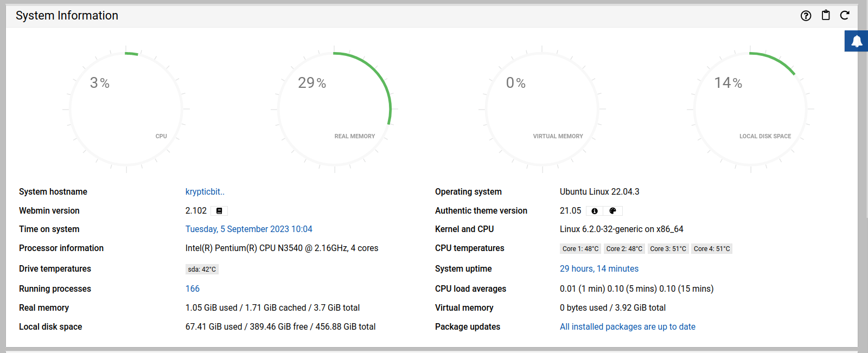
Task: Open the notifications bell
Action: click(856, 41)
